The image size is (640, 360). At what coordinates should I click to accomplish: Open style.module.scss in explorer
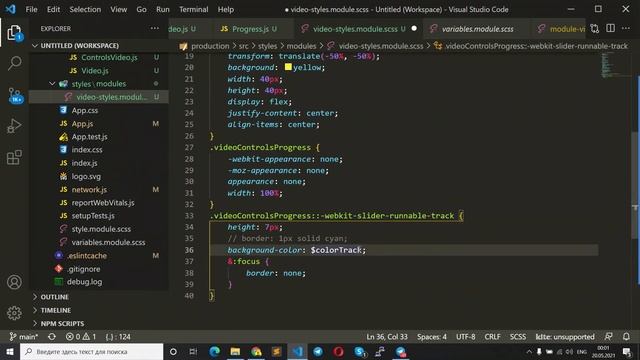pyautogui.click(x=101, y=229)
